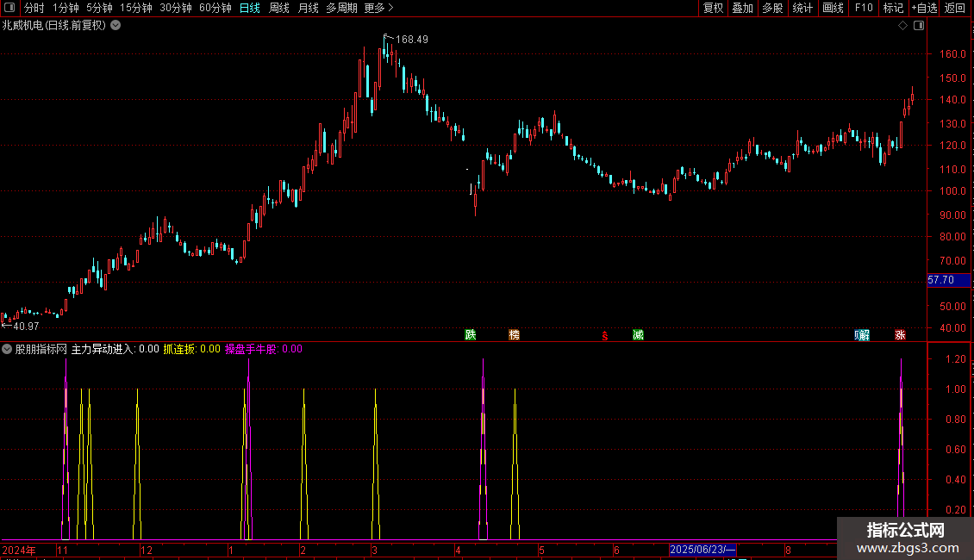Click the 标记 mark button

point(893,8)
